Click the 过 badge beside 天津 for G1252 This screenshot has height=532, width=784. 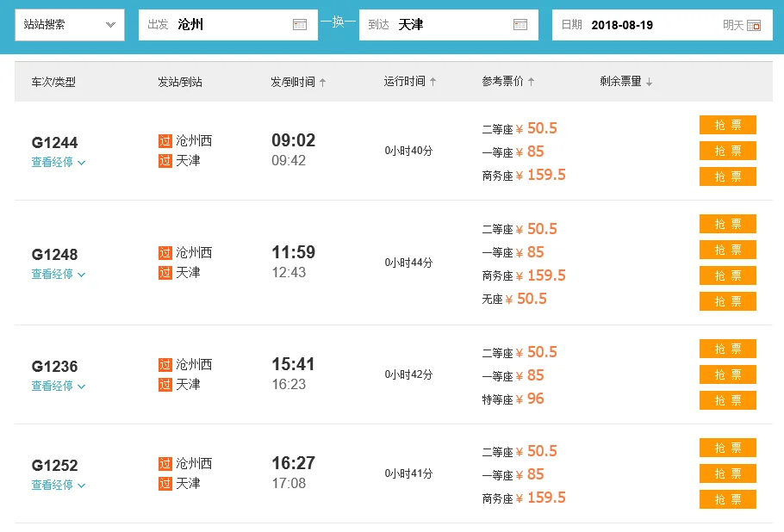(x=165, y=485)
